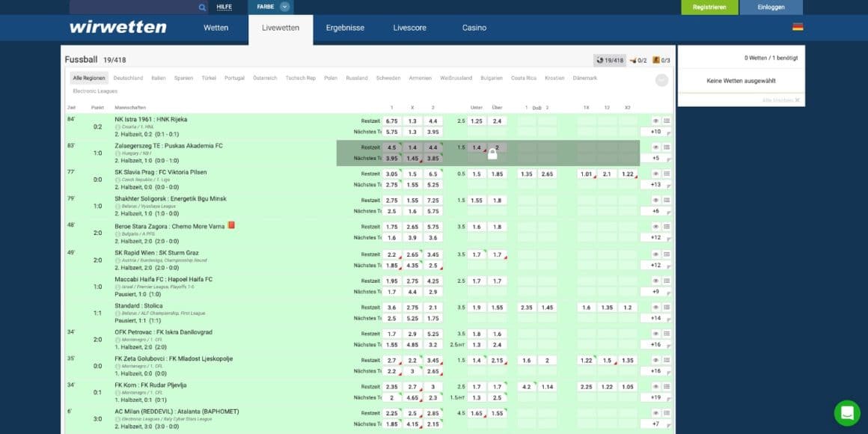Expand +5 more markets for Zalaegerszeg match
The image size is (868, 434).
click(x=656, y=159)
